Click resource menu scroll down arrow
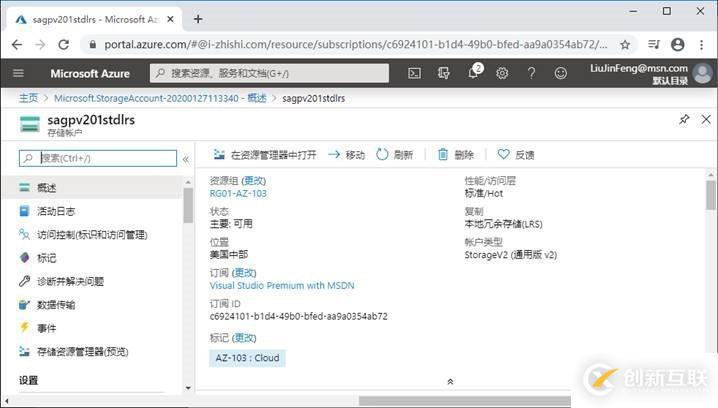 tap(188, 388)
